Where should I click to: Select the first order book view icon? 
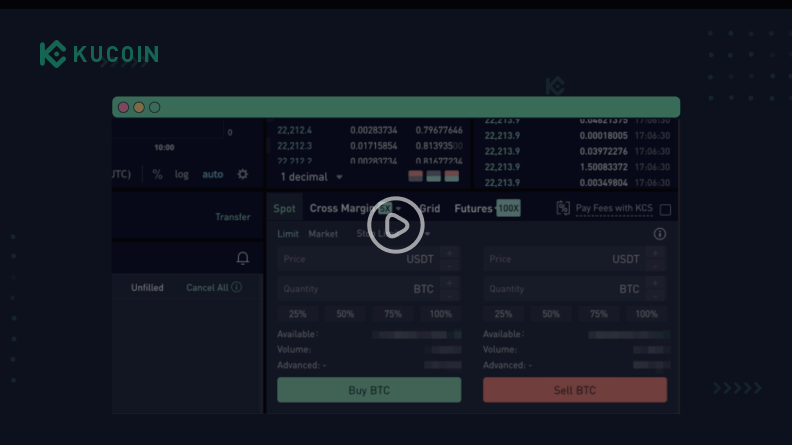[x=414, y=176]
